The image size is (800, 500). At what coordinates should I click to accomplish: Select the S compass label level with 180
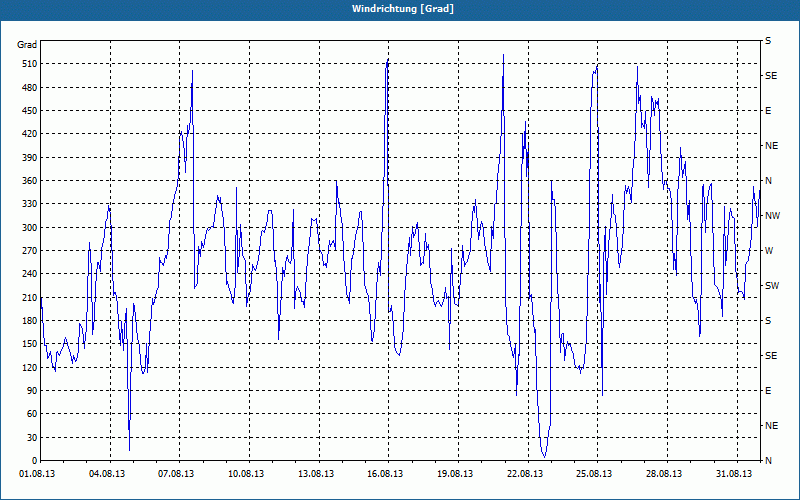(768, 321)
